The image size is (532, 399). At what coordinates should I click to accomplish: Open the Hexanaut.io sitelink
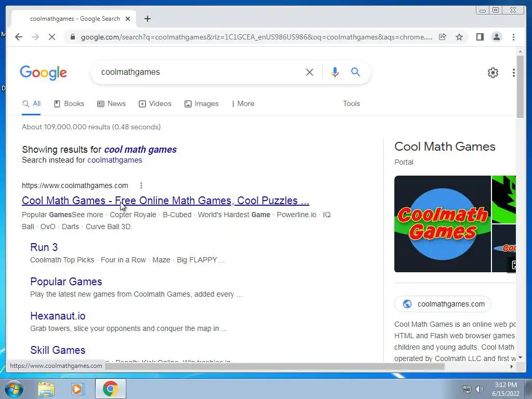58,316
